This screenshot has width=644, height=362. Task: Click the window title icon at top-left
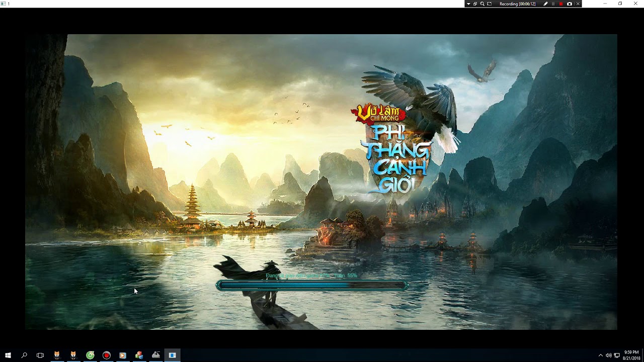click(x=3, y=4)
